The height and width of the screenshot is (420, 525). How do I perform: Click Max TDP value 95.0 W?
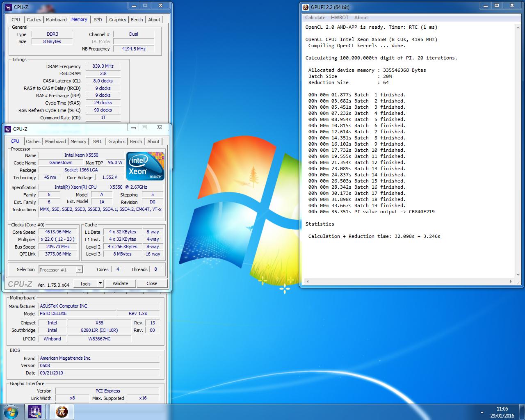[x=115, y=162]
